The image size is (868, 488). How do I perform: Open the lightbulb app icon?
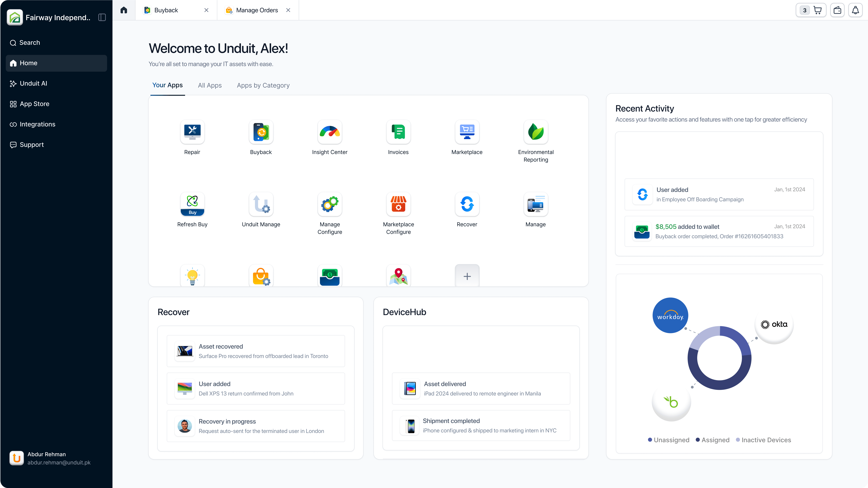(192, 276)
